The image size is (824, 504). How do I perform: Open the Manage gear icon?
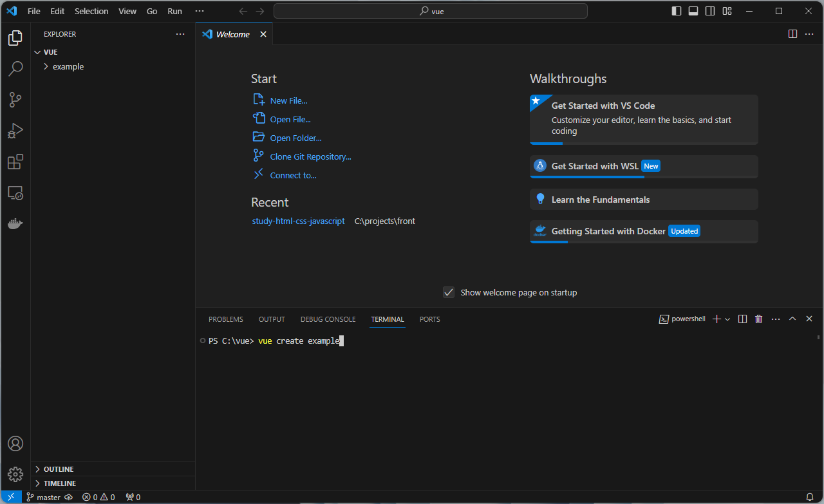[15, 474]
